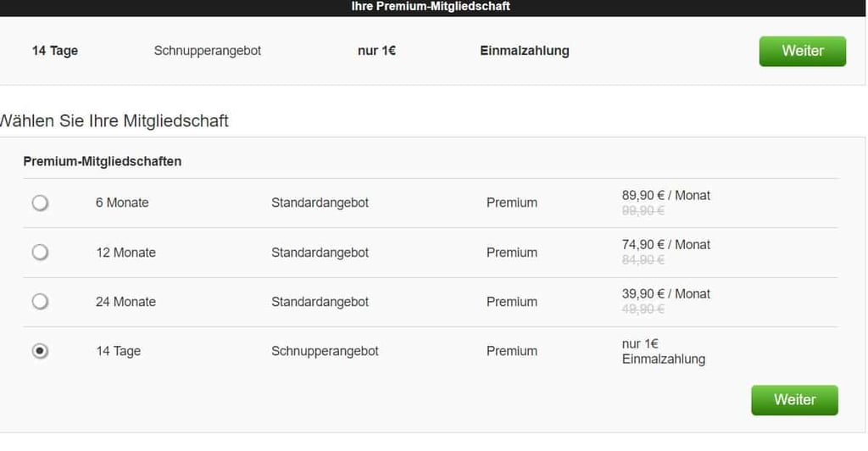
Task: Select the 14 Tage Schnupperangebot radio button
Action: tap(40, 351)
